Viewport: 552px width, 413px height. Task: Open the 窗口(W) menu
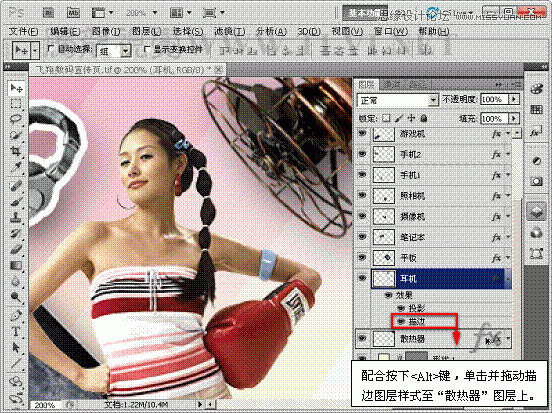[x=390, y=31]
